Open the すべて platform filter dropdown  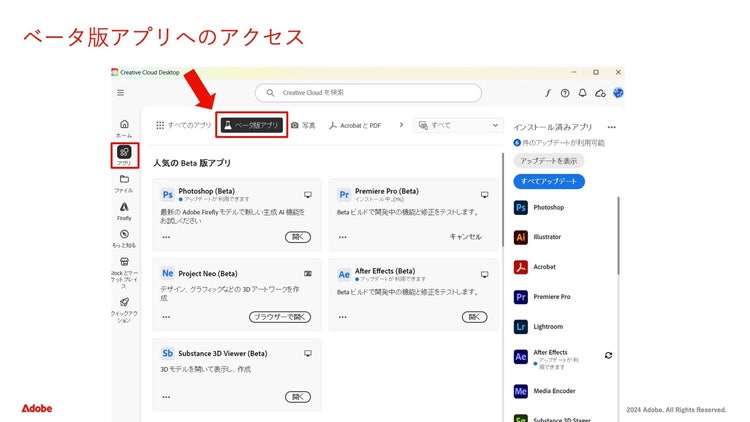pyautogui.click(x=458, y=125)
